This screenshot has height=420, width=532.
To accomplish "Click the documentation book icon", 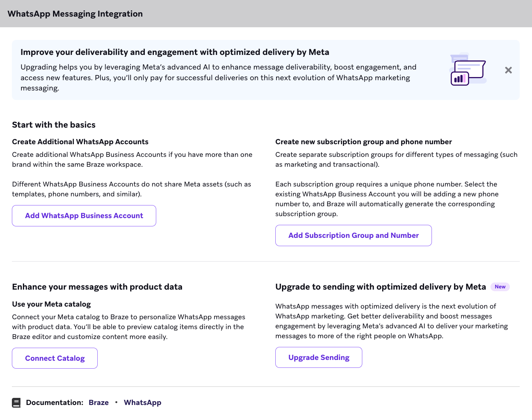I will (16, 403).
